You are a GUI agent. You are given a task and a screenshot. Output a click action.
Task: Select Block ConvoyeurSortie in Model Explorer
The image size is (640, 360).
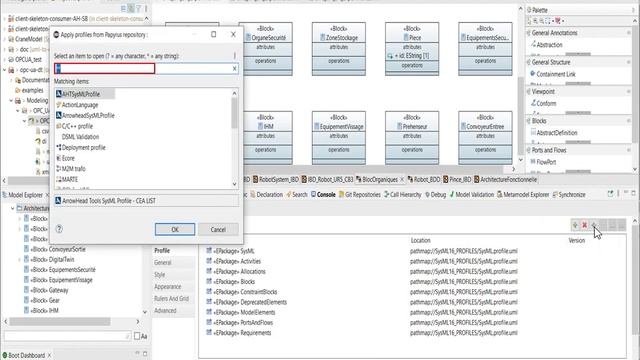[54, 249]
